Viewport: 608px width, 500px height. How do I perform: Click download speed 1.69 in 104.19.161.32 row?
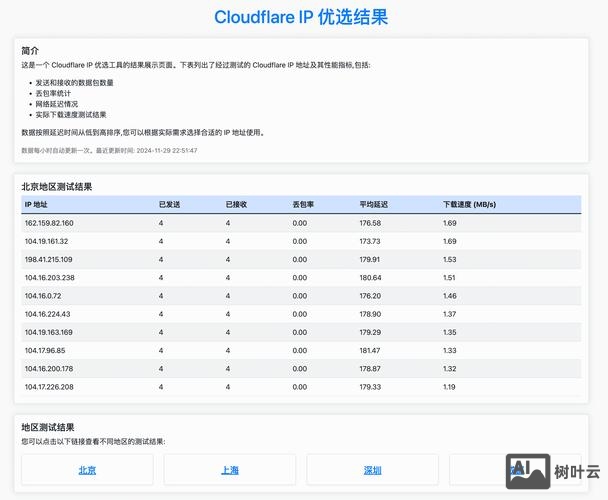[x=450, y=241]
